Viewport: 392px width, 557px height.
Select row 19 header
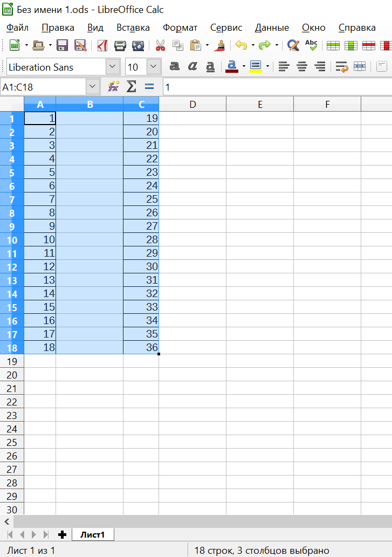coord(12,361)
